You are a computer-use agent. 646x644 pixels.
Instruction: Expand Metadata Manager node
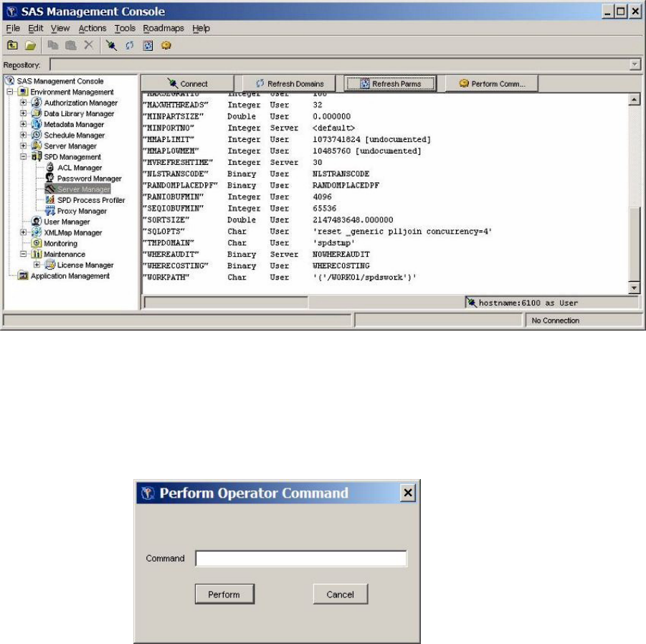(24, 124)
